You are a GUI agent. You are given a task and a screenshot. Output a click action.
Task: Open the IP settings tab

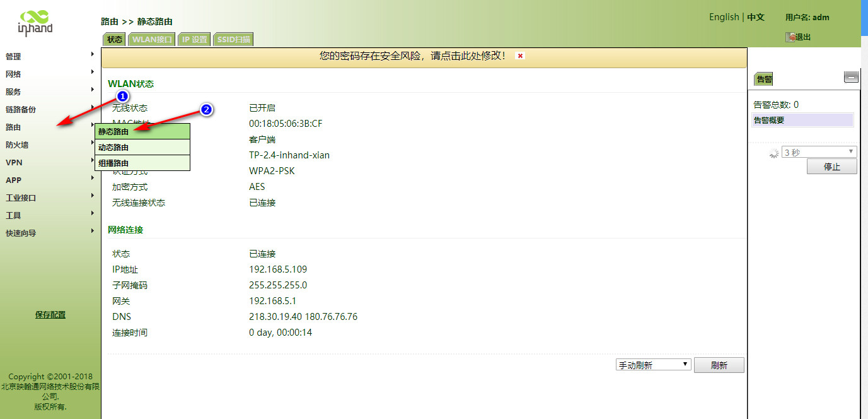pos(195,39)
